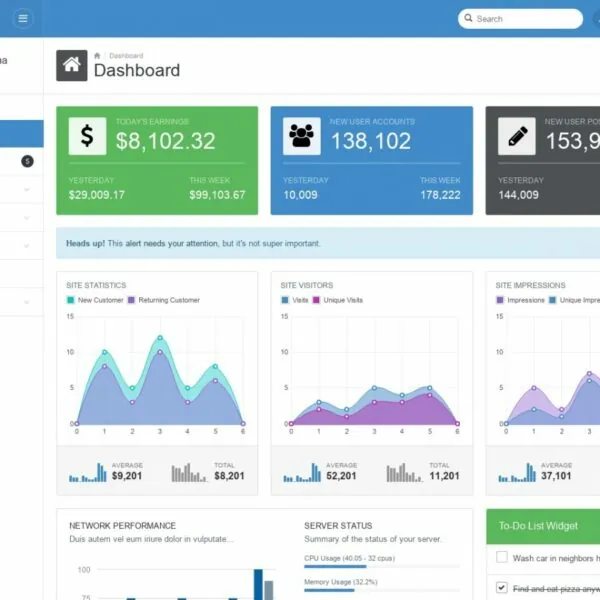Click the CPU Usage progress bar

point(382,566)
